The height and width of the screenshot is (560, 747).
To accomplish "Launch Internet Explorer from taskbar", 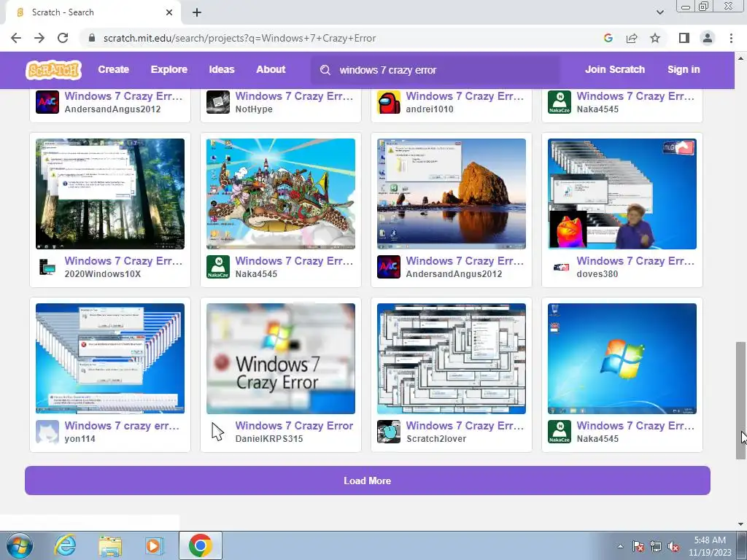I will [65, 545].
